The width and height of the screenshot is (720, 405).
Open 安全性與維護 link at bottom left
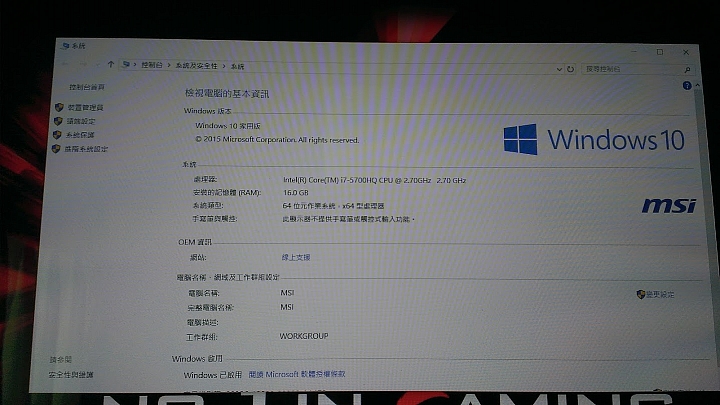point(71,375)
